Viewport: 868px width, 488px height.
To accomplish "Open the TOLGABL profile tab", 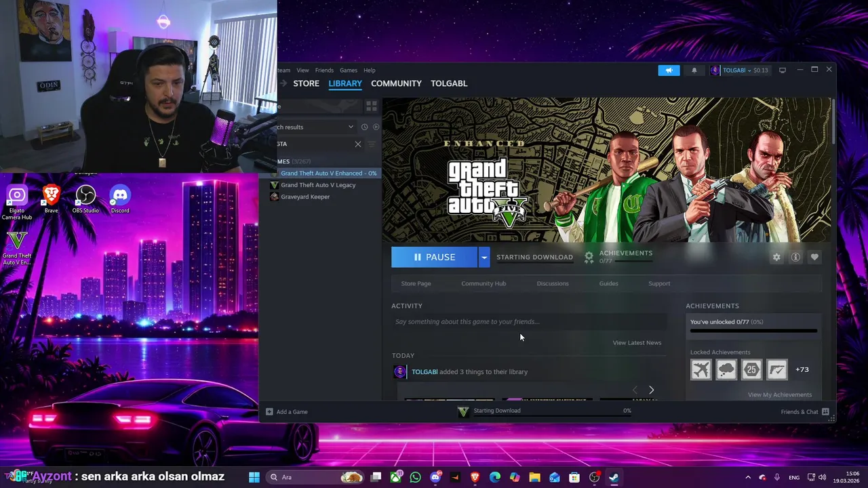I will tap(449, 83).
